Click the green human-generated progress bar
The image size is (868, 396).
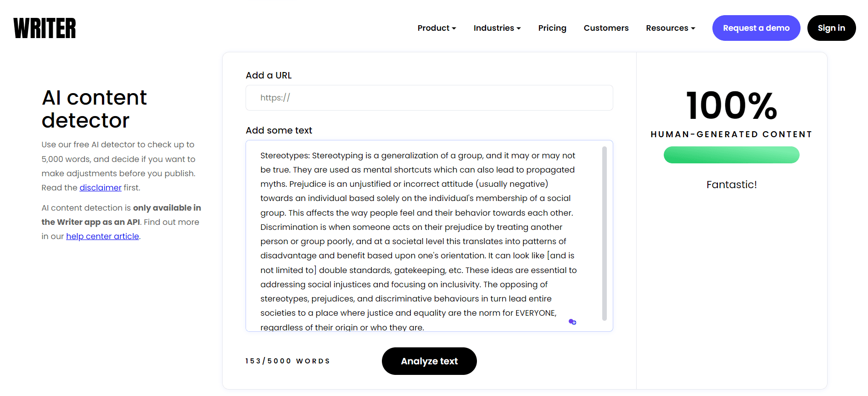coord(731,155)
